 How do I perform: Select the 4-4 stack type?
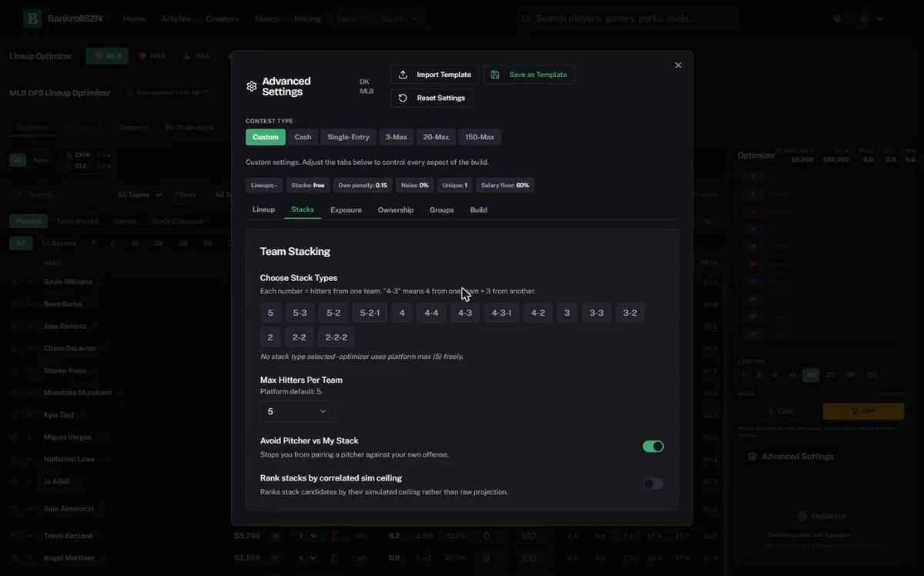tap(431, 313)
